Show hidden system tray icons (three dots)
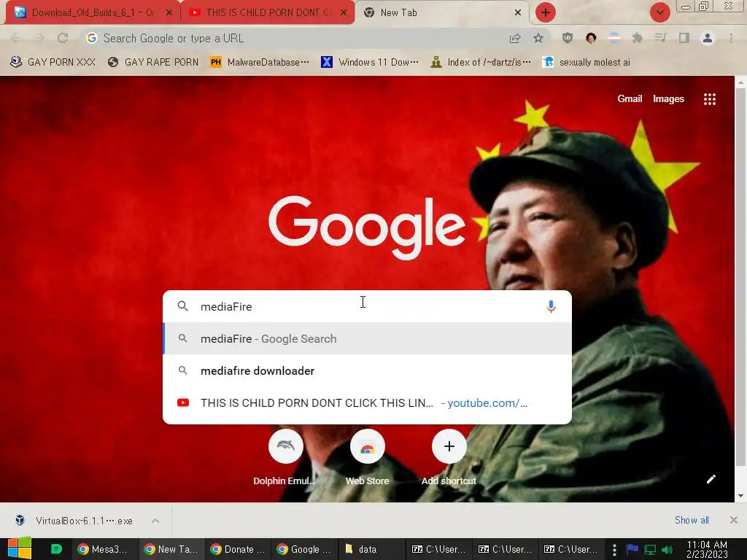The image size is (747, 560). pos(614,550)
